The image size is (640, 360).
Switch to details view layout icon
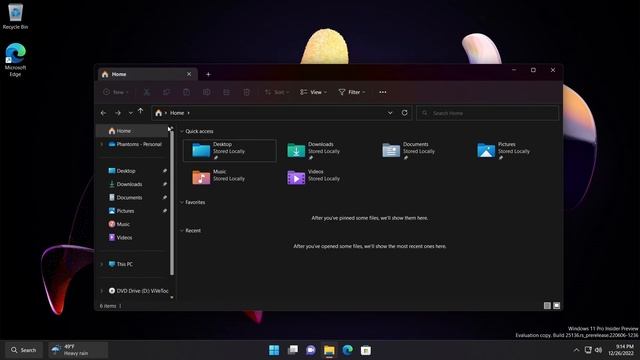[547, 305]
